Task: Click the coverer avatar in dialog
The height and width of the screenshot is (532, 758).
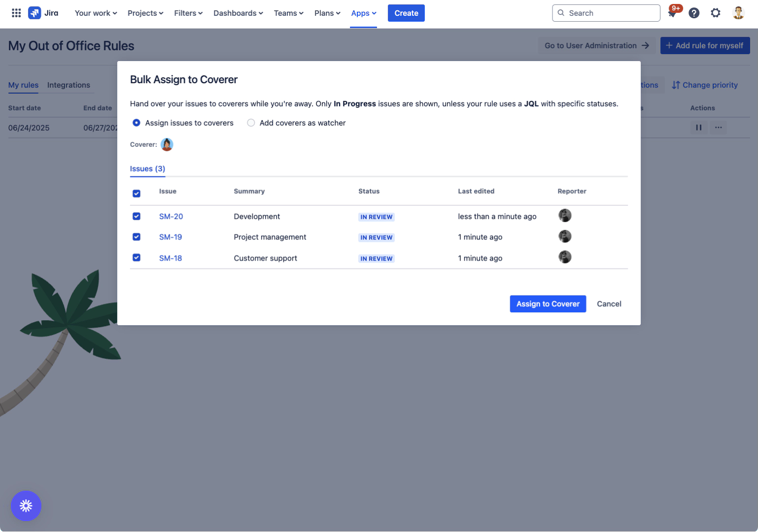Action: coord(167,144)
